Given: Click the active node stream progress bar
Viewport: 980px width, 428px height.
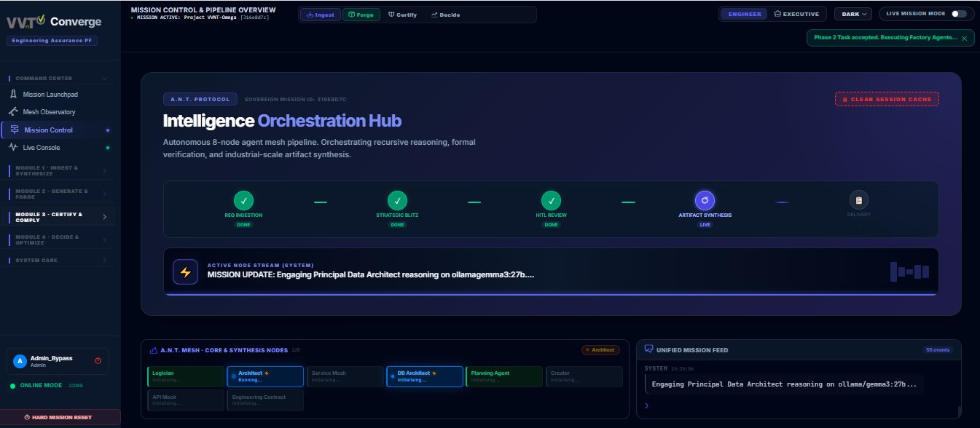Looking at the screenshot, I should (551, 294).
